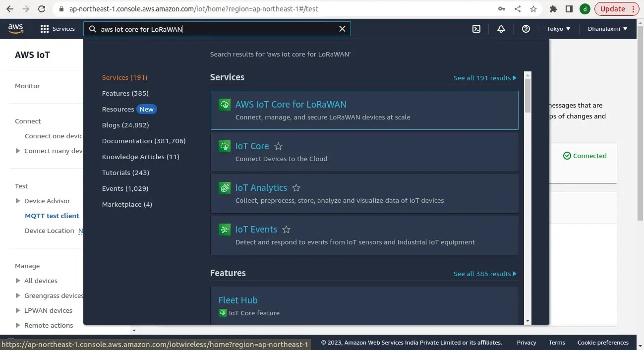This screenshot has width=644, height=350.
Task: Click the Connected status text
Action: coord(590,156)
